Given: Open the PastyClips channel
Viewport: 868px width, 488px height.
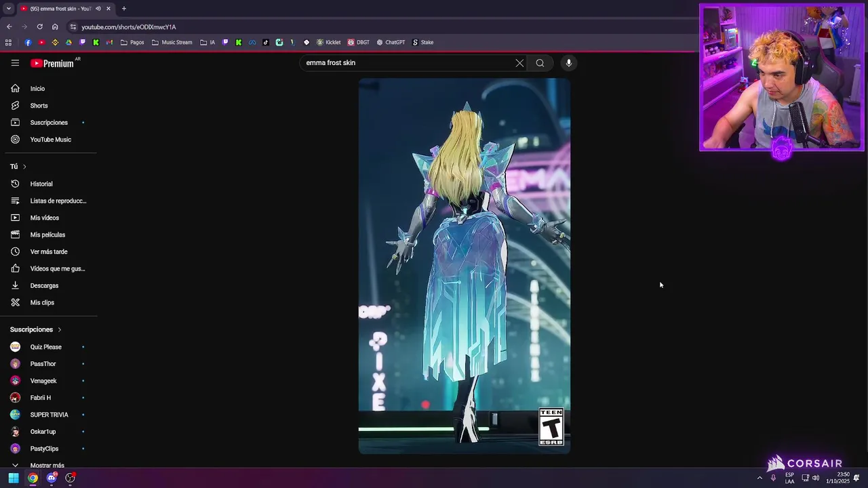Looking at the screenshot, I should pyautogui.click(x=47, y=449).
